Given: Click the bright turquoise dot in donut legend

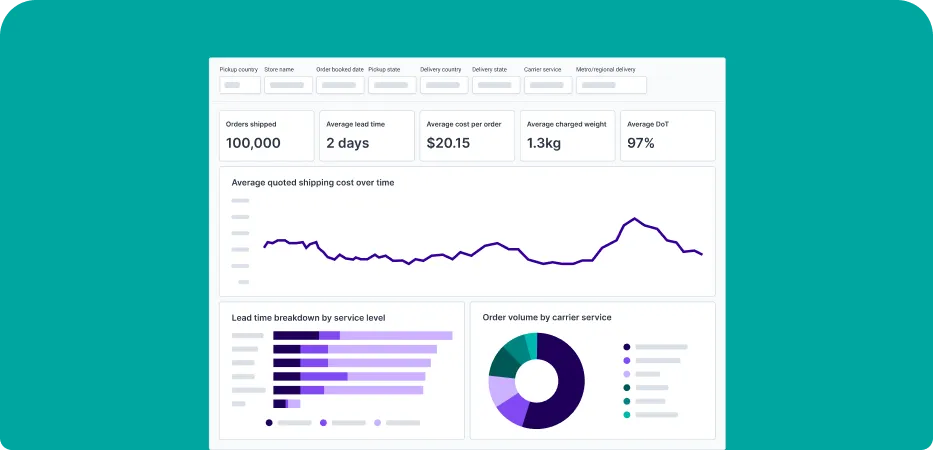Looking at the screenshot, I should 627,414.
